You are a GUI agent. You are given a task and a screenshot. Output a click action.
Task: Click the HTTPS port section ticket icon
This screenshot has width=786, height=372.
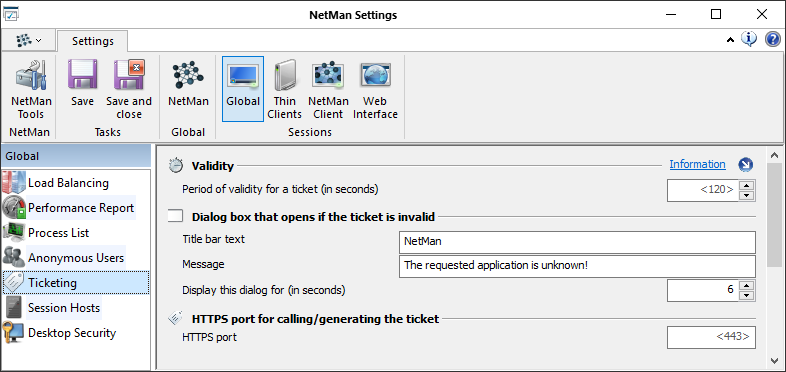click(x=175, y=318)
